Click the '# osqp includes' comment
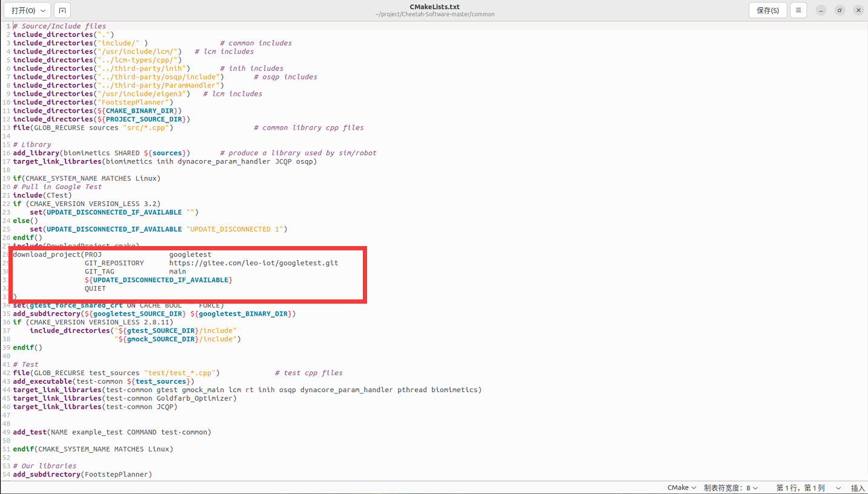The width and height of the screenshot is (868, 494). coord(285,77)
